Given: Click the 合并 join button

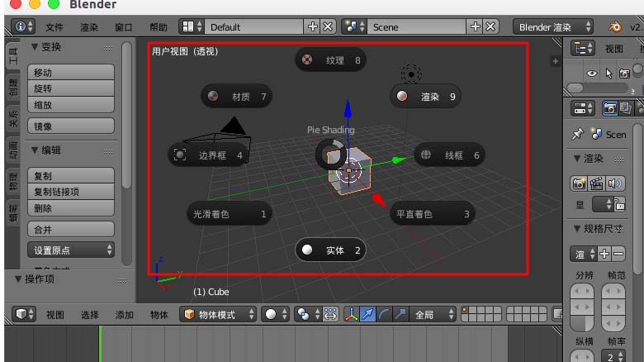Looking at the screenshot, I should [71, 230].
